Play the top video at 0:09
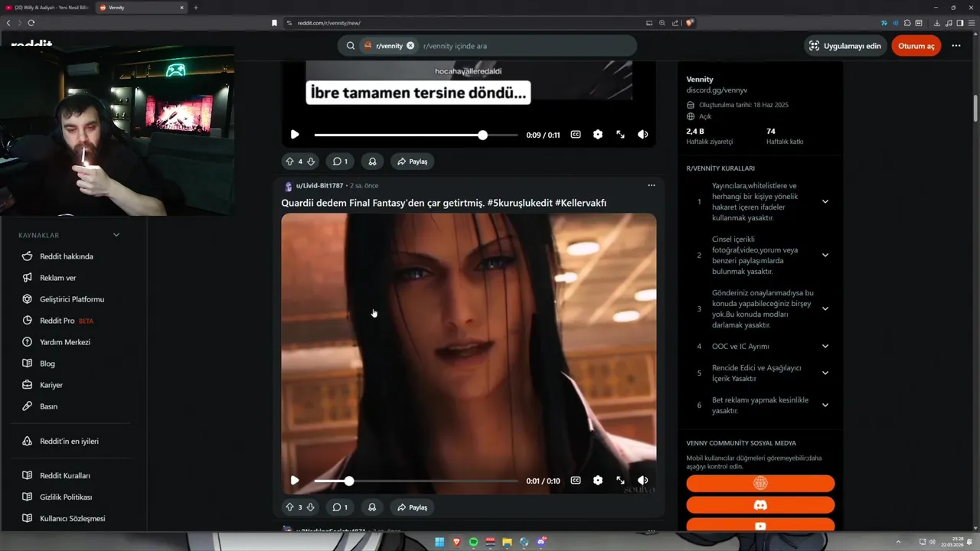Image resolution: width=980 pixels, height=551 pixels. click(295, 135)
